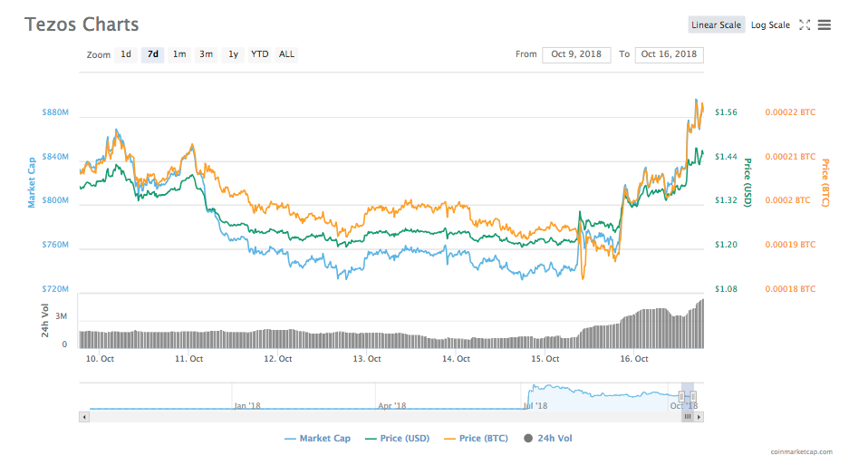Click the $1.56 USD price axis label
Image resolution: width=868 pixels, height=465 pixels.
point(726,112)
